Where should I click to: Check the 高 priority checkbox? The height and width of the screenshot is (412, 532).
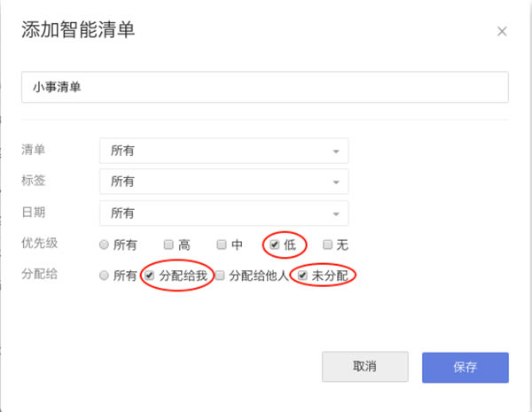pyautogui.click(x=168, y=245)
